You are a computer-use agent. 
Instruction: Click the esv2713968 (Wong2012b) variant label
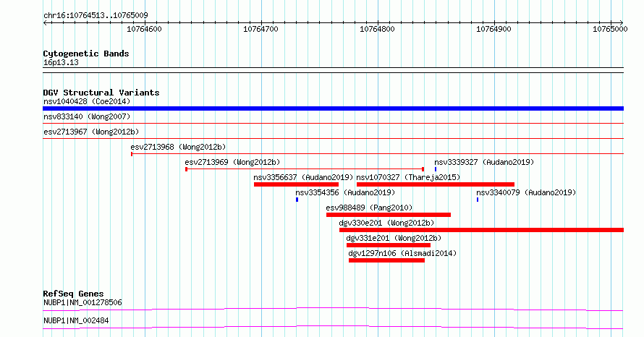click(x=178, y=147)
